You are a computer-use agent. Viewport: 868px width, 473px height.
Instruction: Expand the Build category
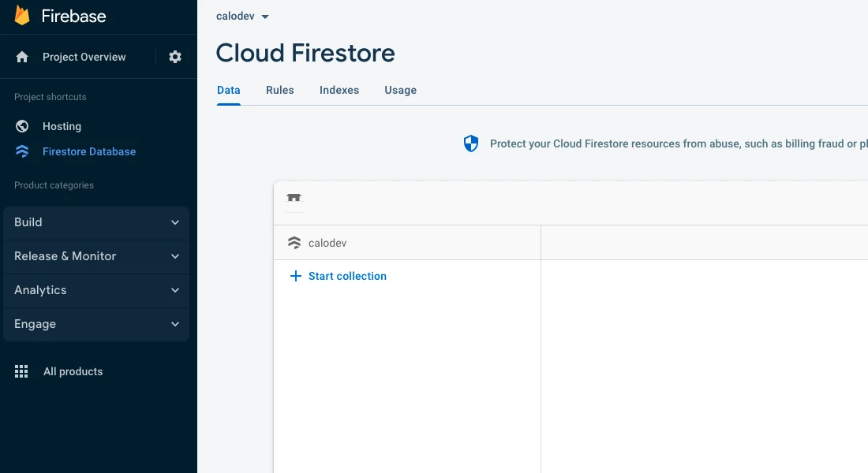tap(96, 222)
